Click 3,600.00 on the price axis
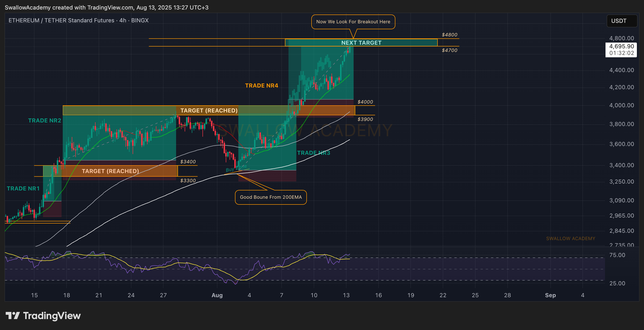This screenshot has width=644, height=330. pos(621,144)
